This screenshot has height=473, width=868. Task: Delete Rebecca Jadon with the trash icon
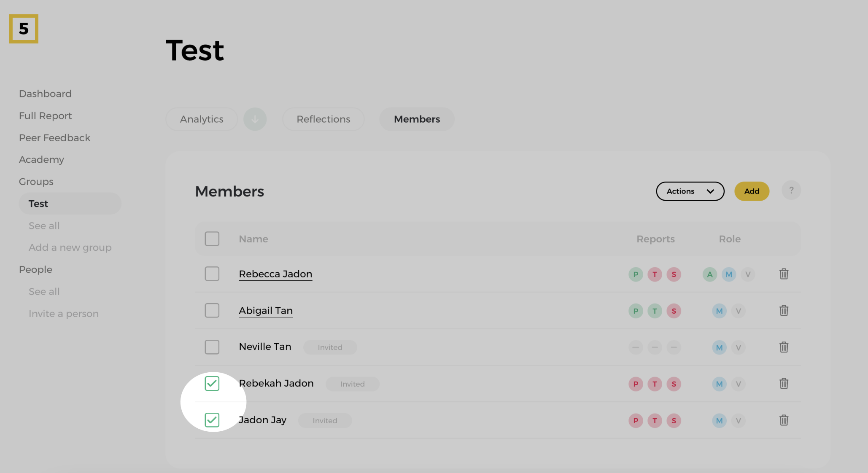(x=784, y=274)
